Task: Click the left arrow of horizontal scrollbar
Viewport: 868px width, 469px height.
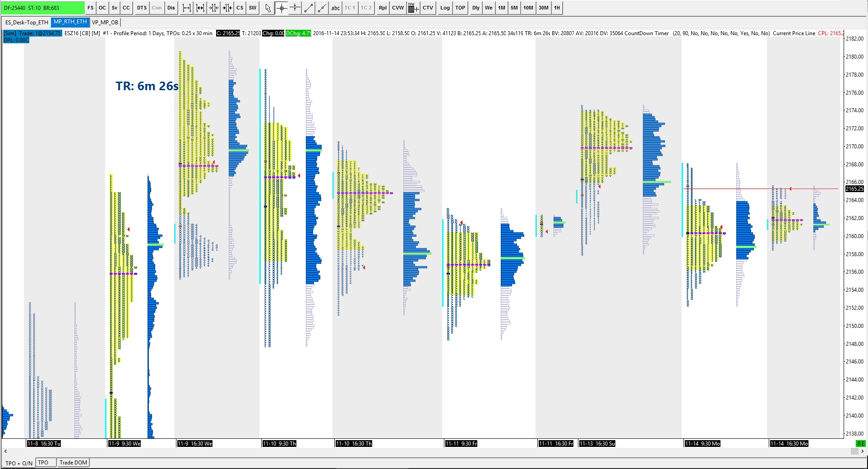Action: (x=5, y=451)
